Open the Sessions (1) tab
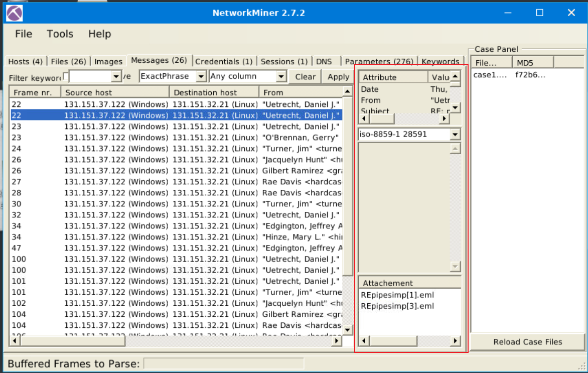The height and width of the screenshot is (373, 588). click(284, 62)
